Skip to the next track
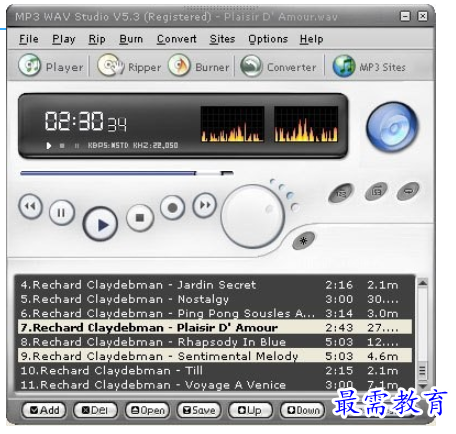This screenshot has height=434, width=456. tap(205, 205)
